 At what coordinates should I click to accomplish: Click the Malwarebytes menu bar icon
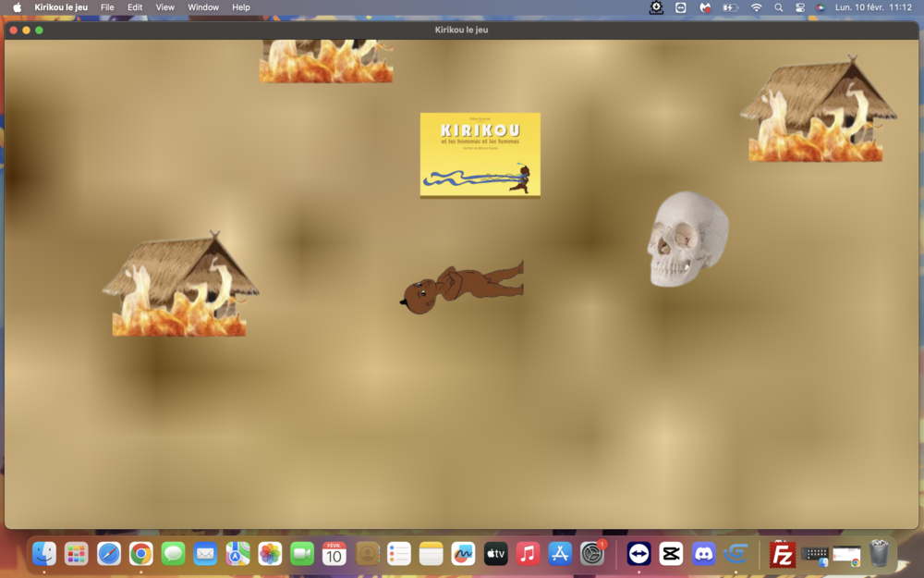(705, 7)
